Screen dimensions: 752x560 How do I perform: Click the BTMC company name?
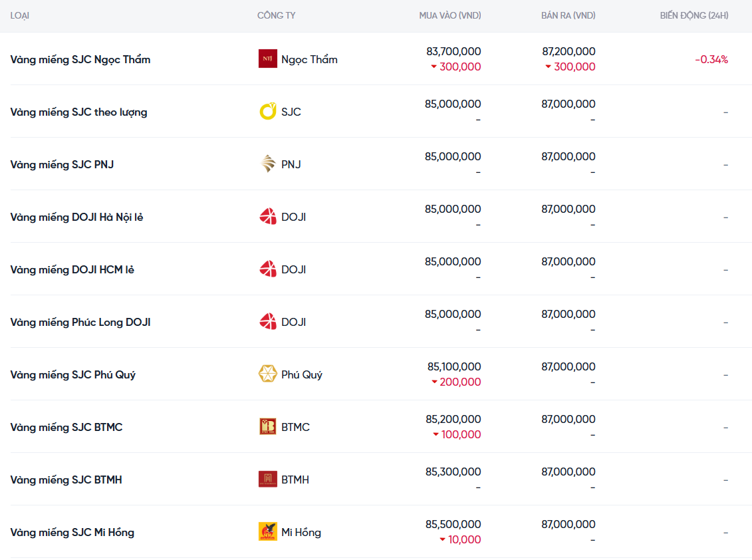coord(295,427)
